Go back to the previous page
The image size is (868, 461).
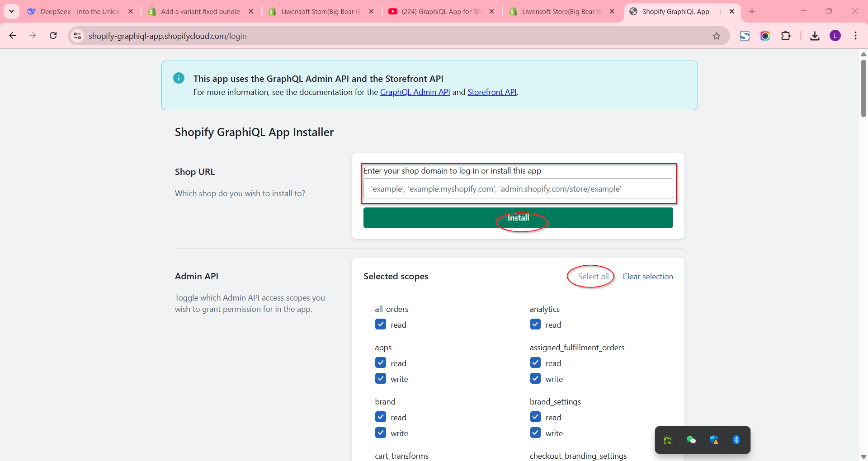pyautogui.click(x=13, y=36)
